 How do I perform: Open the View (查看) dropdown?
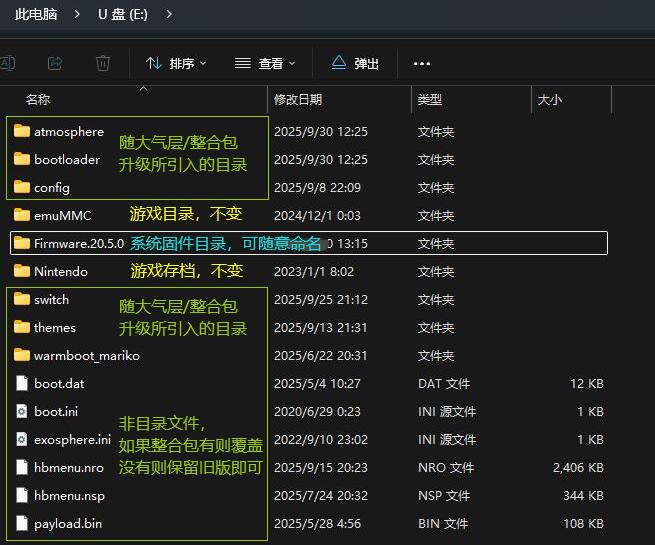coord(265,63)
